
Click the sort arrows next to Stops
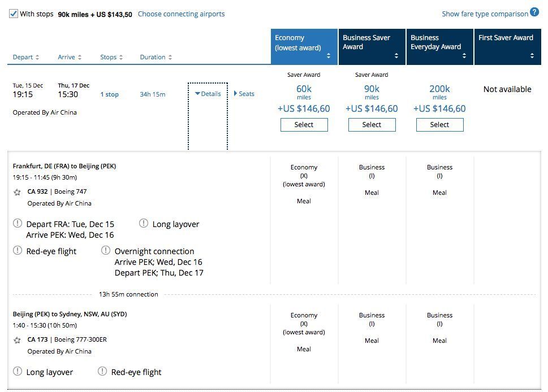[121, 57]
